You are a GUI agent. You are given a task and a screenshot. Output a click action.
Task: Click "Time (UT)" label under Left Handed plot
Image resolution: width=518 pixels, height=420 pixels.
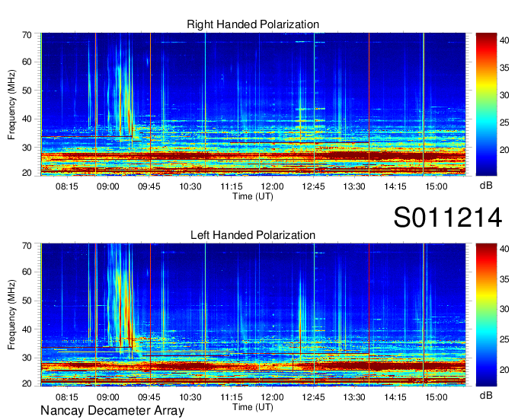coord(253,407)
